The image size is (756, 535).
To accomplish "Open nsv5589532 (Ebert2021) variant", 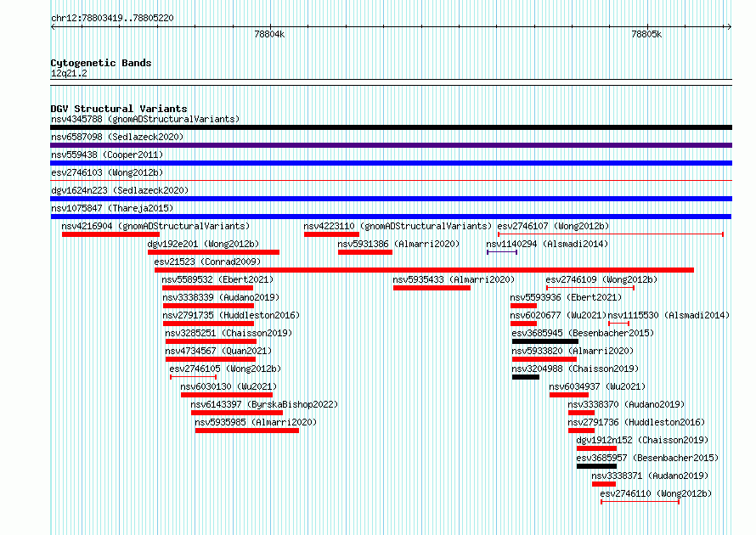I will click(217, 279).
